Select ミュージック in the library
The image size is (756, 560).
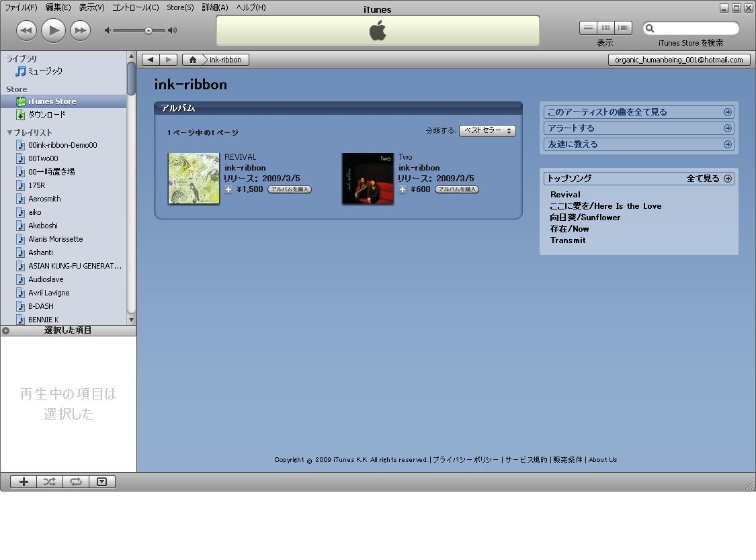tap(38, 71)
